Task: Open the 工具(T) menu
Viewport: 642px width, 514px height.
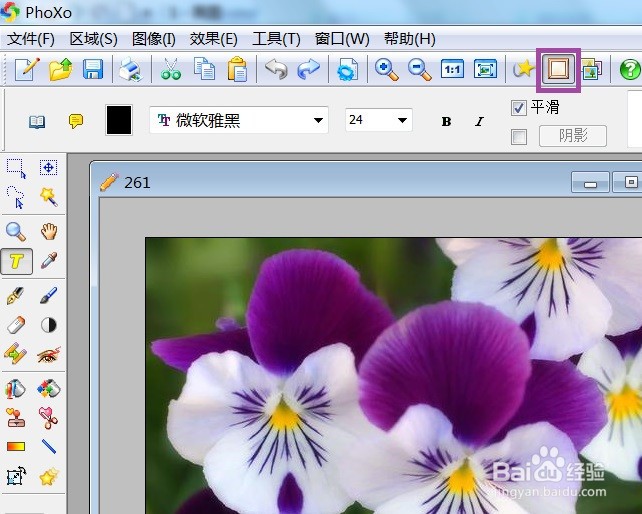Action: 276,39
